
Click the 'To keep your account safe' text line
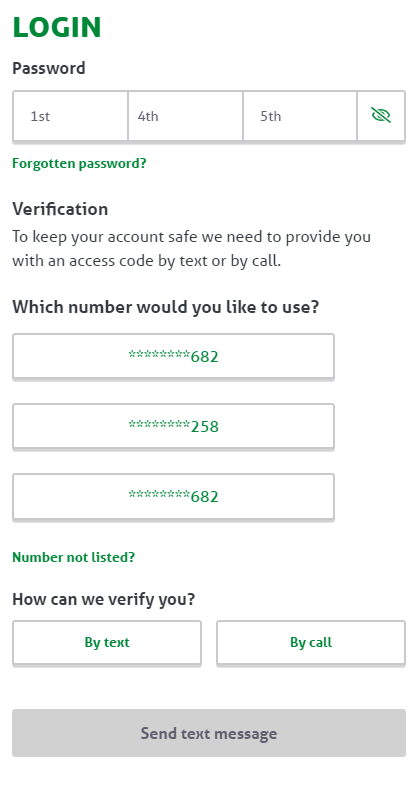192,236
